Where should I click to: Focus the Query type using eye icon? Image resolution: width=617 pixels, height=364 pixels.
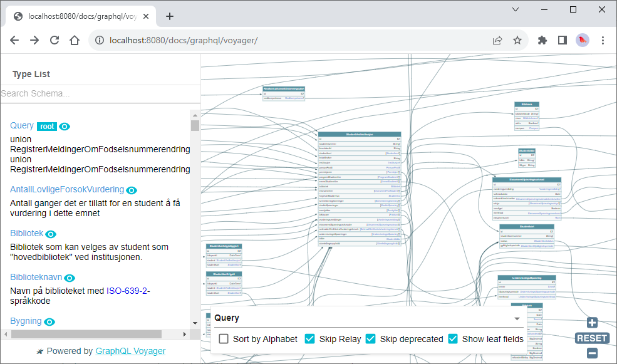click(x=65, y=127)
